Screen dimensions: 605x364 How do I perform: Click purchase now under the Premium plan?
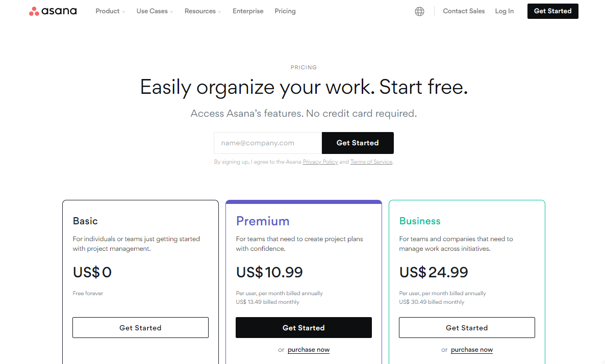tap(309, 350)
